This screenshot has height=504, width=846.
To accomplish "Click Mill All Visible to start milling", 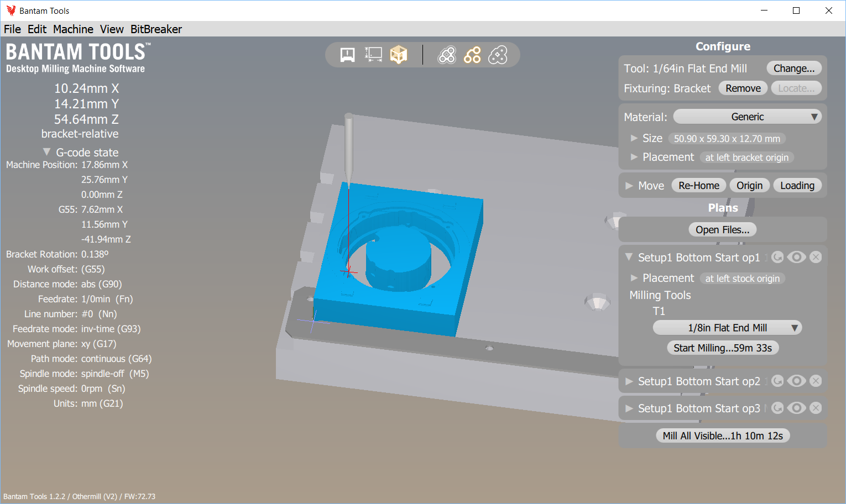I will 723,435.
